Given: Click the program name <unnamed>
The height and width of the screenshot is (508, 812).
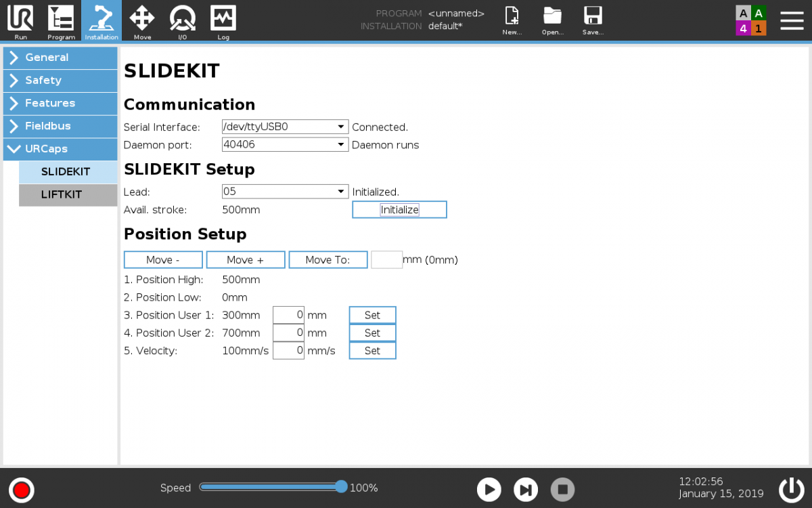Looking at the screenshot, I should pos(457,14).
